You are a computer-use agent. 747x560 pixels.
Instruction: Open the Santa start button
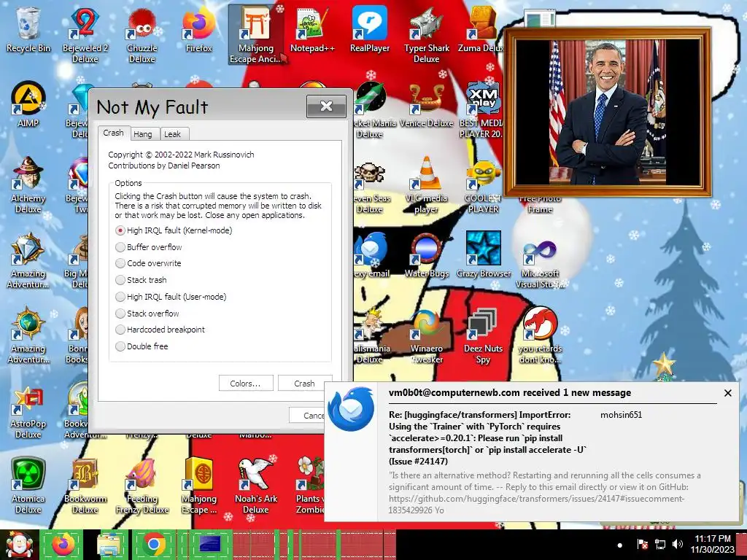click(x=19, y=545)
